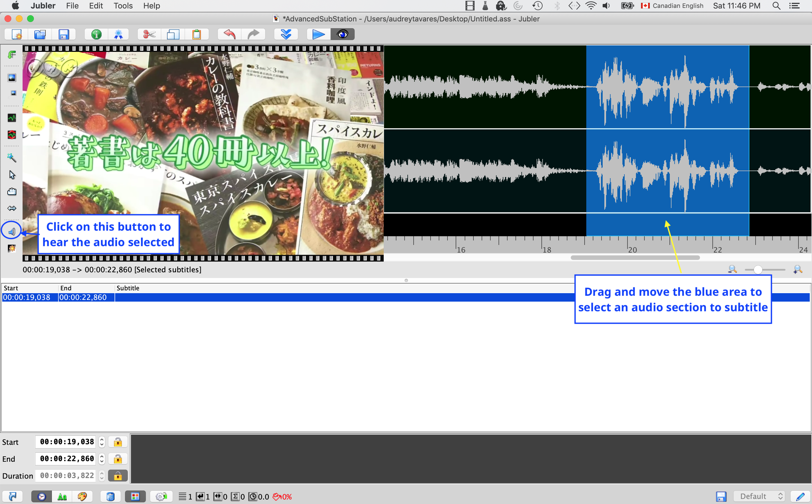Open the Tools menu

(123, 6)
